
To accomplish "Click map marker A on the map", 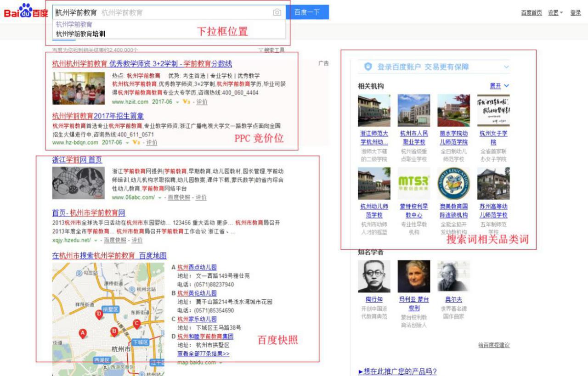I will click(83, 333).
